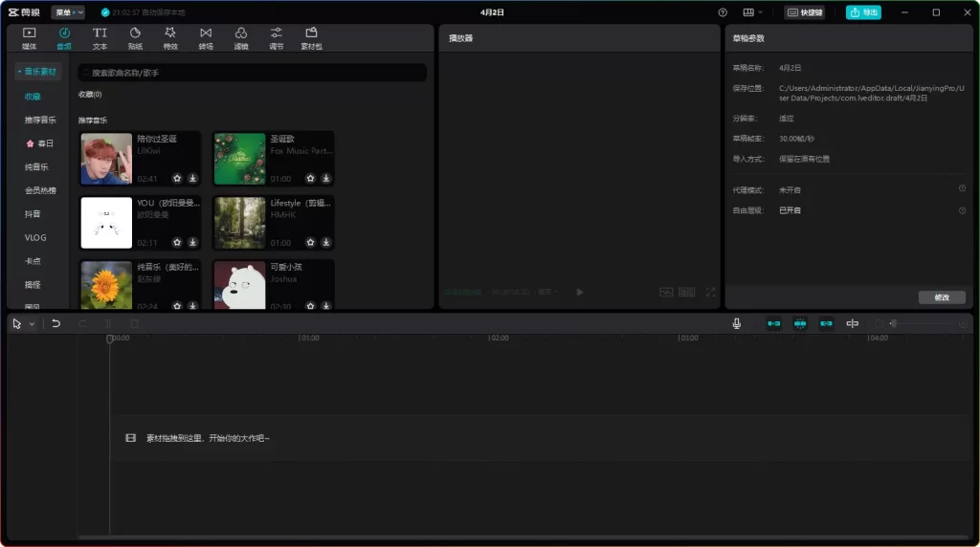Select the pointer selection tool
This screenshot has height=547, width=980.
tap(17, 323)
